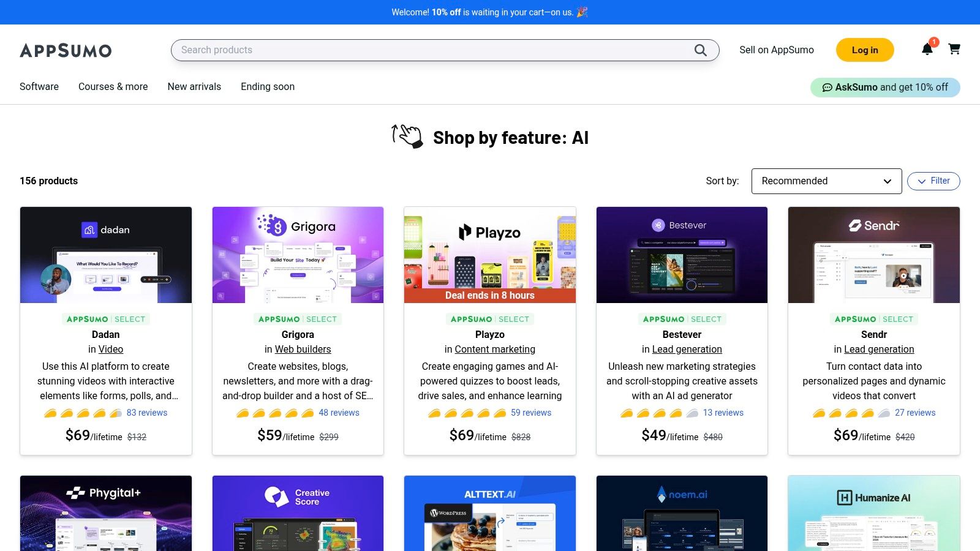Open the Dadan product image

106,255
